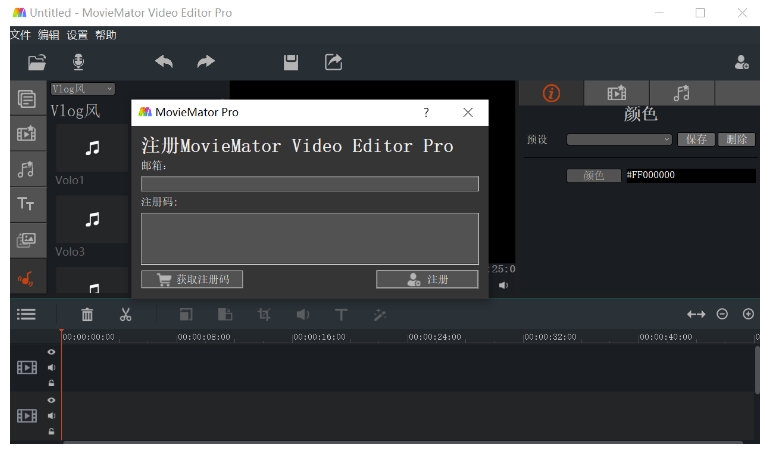Open 颜色 color picker button
This screenshot has height=451, width=771.
(x=593, y=176)
